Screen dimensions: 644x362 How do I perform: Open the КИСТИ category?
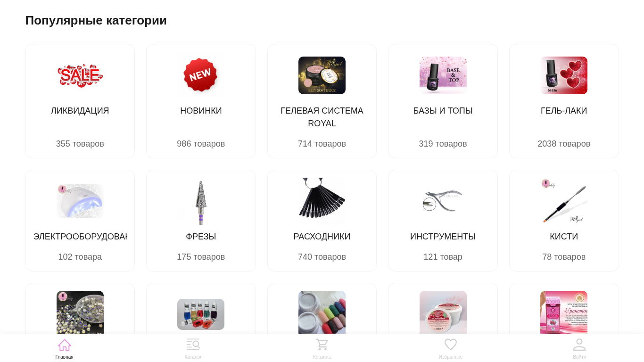click(564, 221)
